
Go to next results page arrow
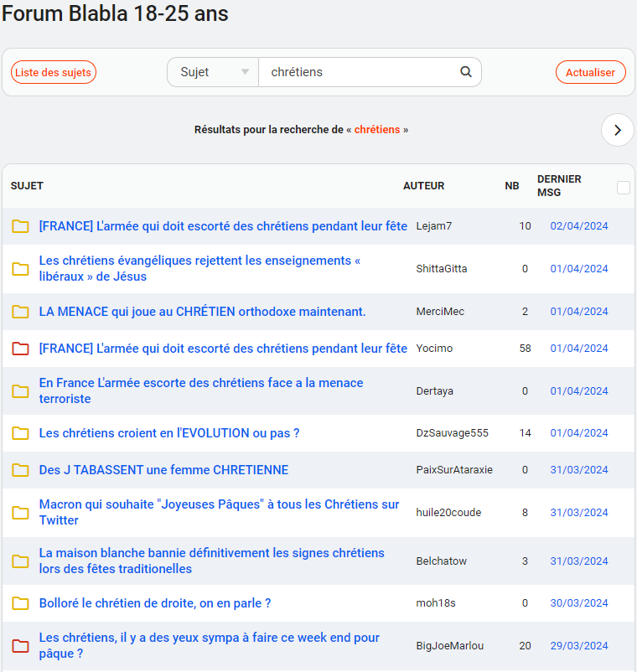point(618,130)
